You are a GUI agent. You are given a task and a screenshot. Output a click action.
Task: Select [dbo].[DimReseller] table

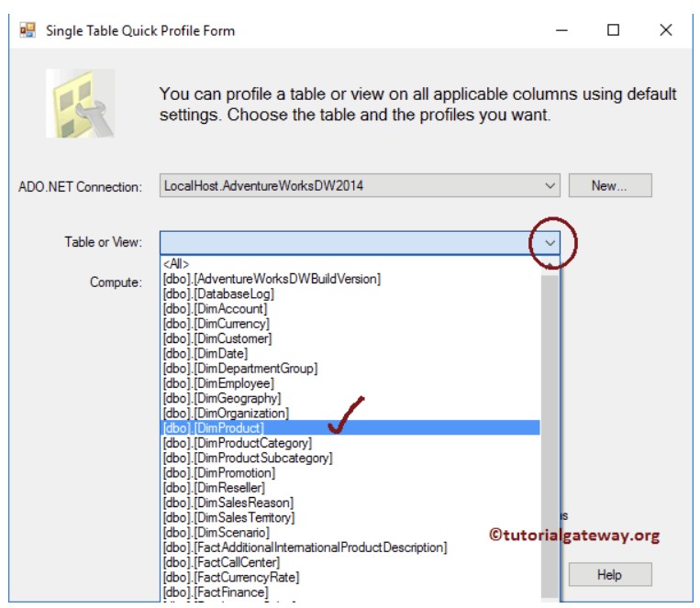(350, 488)
